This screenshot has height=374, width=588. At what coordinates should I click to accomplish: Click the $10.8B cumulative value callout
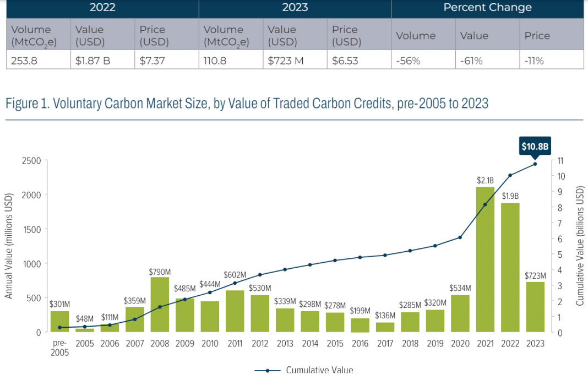[535, 146]
